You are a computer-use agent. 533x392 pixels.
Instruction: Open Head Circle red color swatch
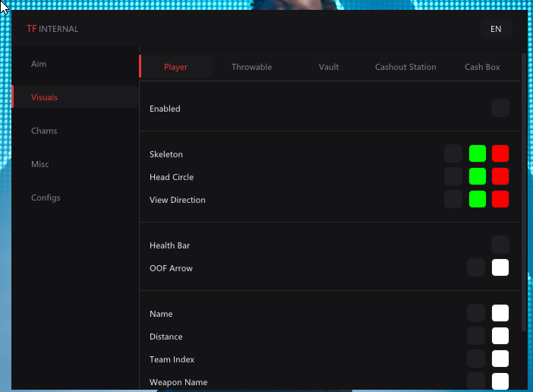(x=500, y=176)
